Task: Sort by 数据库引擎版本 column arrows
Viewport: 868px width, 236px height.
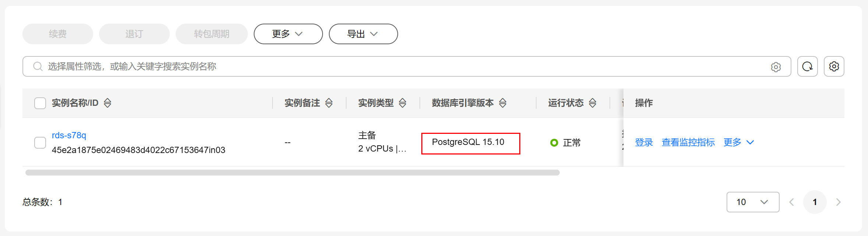Action: point(503,103)
